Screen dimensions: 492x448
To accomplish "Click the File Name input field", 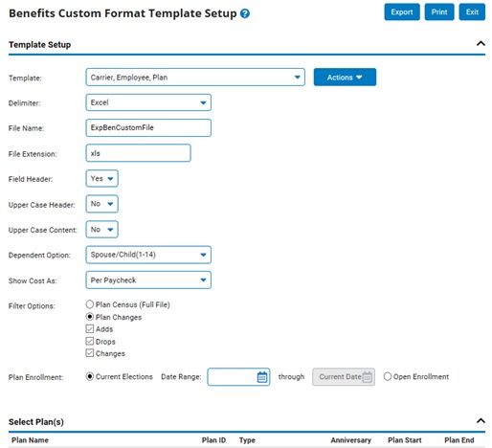I will (148, 127).
